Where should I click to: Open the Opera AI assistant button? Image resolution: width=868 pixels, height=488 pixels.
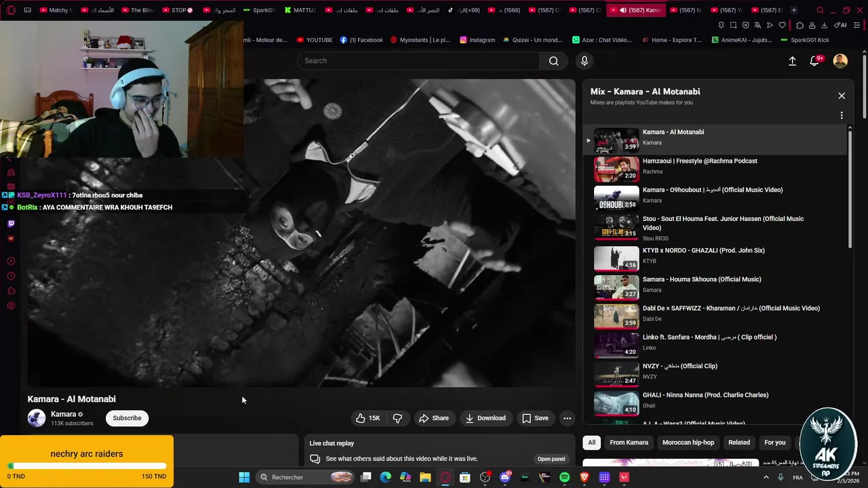pyautogui.click(x=840, y=25)
